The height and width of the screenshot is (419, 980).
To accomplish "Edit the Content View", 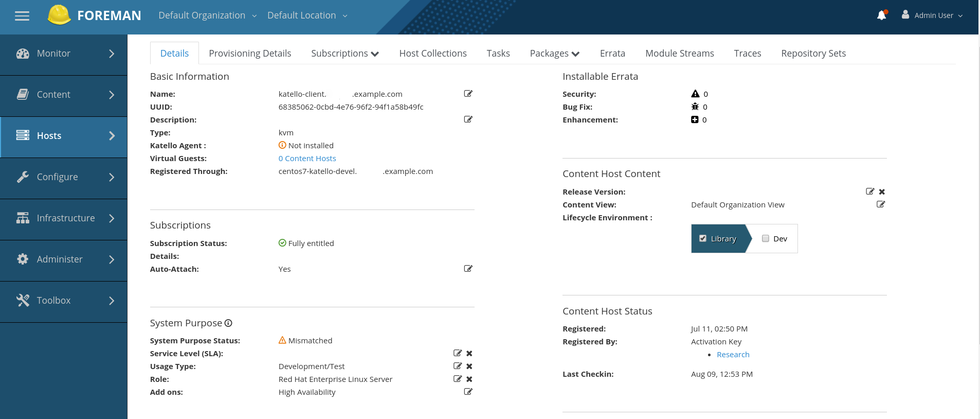I will [881, 204].
